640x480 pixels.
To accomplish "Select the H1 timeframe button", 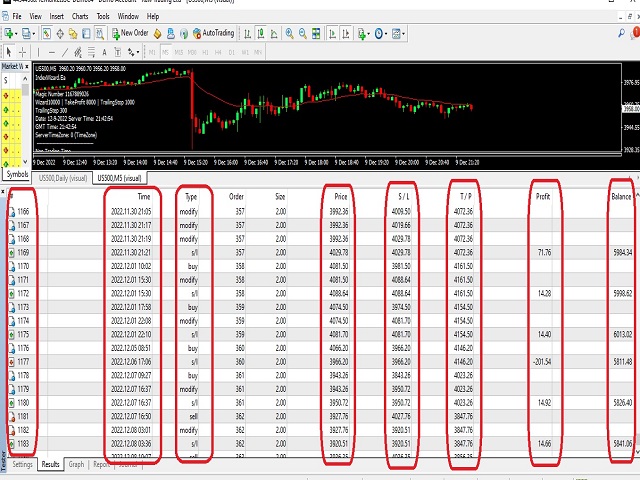I will click(205, 52).
